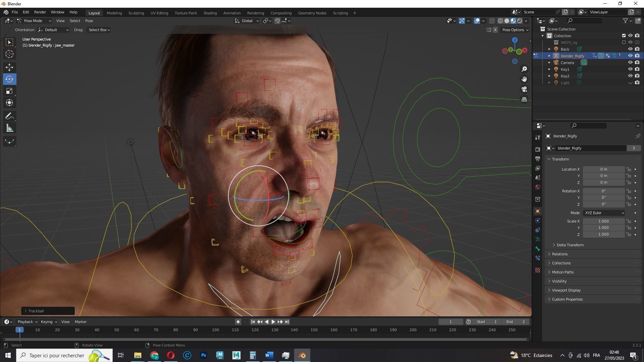The height and width of the screenshot is (362, 644).
Task: Toggle Collection exclude checkbox in outliner
Action: 624,36
